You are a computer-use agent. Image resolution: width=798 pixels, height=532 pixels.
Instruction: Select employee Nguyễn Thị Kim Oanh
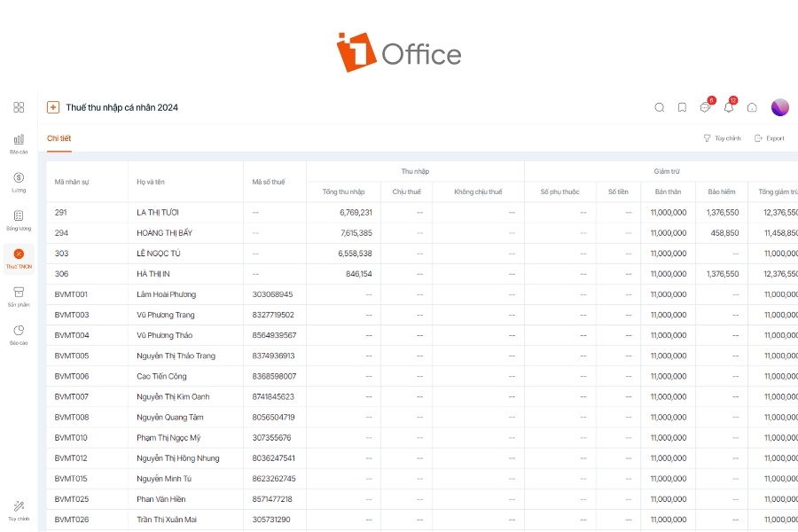(x=173, y=396)
